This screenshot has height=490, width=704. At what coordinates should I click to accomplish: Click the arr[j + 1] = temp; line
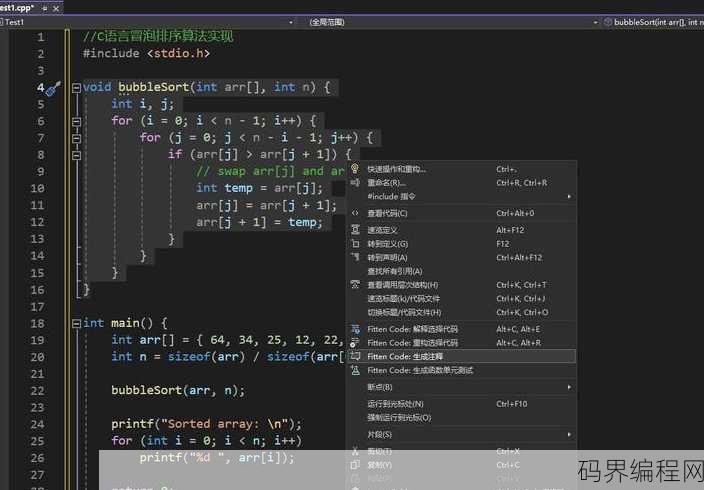click(x=259, y=222)
